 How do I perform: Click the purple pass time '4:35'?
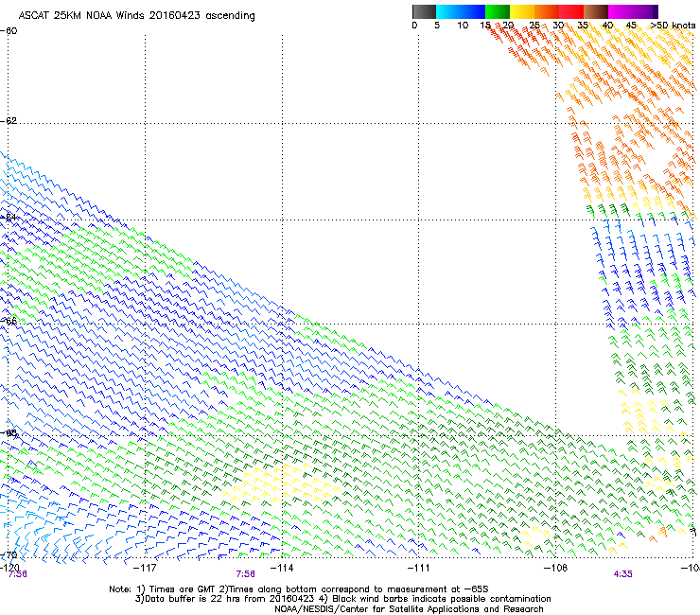click(x=622, y=574)
